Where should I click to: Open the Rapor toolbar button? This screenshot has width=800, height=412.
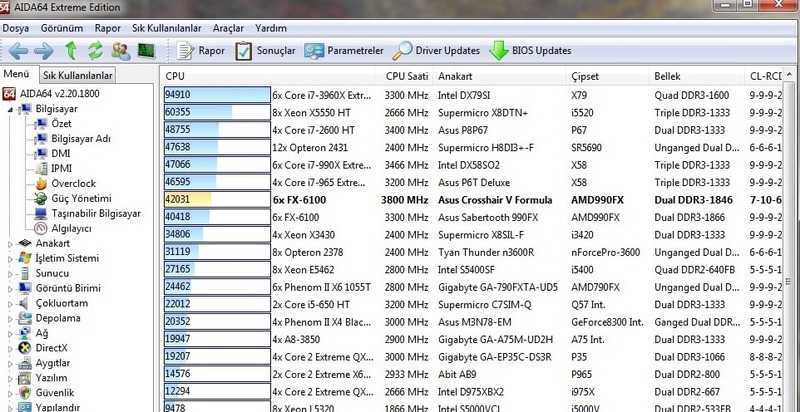point(201,50)
